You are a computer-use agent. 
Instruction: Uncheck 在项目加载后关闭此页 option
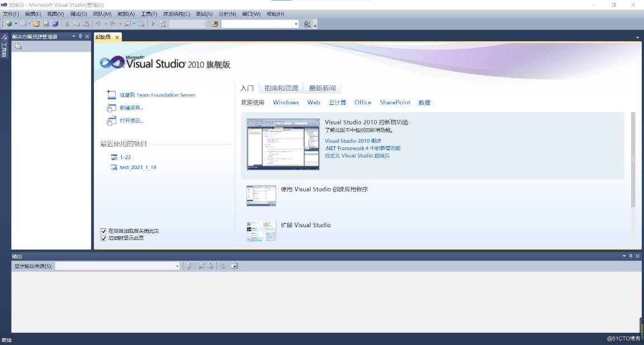[103, 230]
